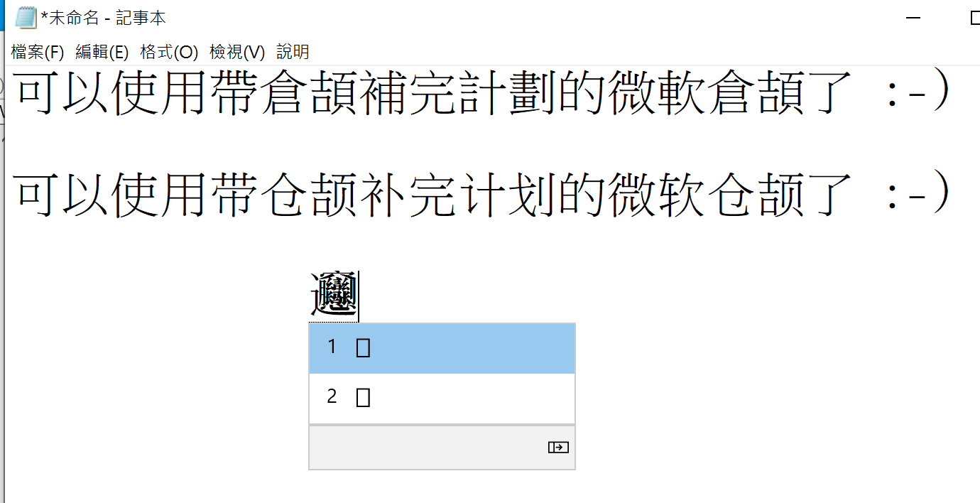Select candidate 2 in the IME list
Viewport: 980px width, 503px height.
[442, 398]
